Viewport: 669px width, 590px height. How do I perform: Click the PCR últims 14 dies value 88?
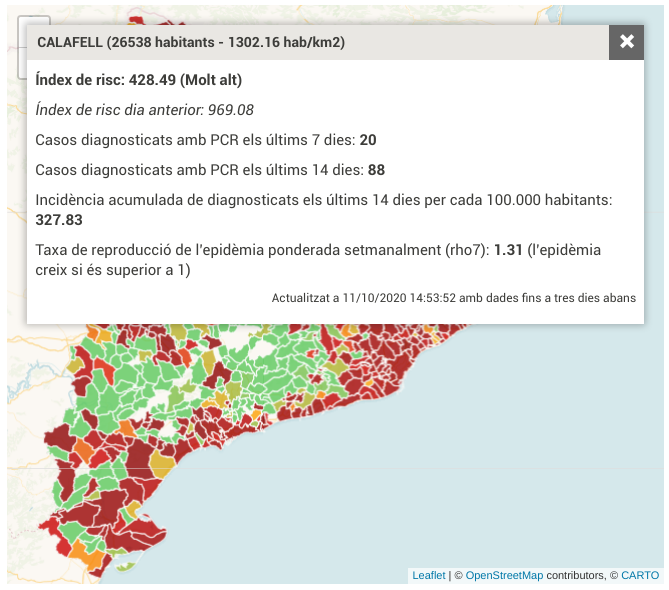coord(376,170)
